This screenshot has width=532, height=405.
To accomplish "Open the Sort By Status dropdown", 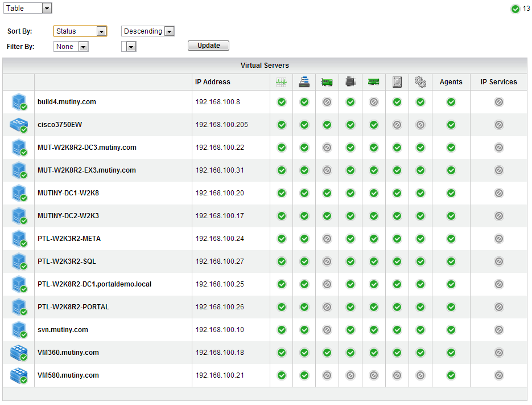I will pyautogui.click(x=80, y=31).
